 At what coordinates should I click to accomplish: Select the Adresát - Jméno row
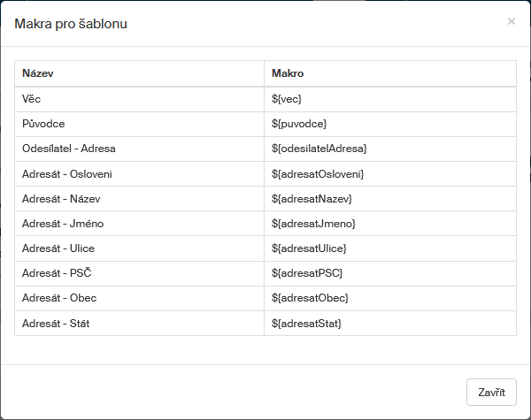point(62,223)
